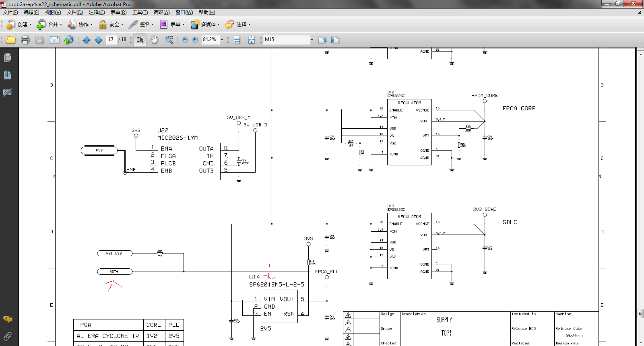
Task: Open the Comments panel icon
Action: (x=8, y=319)
